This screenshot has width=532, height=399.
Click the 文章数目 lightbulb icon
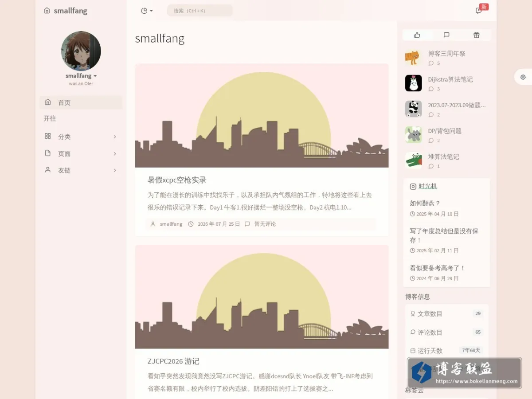[413, 313]
